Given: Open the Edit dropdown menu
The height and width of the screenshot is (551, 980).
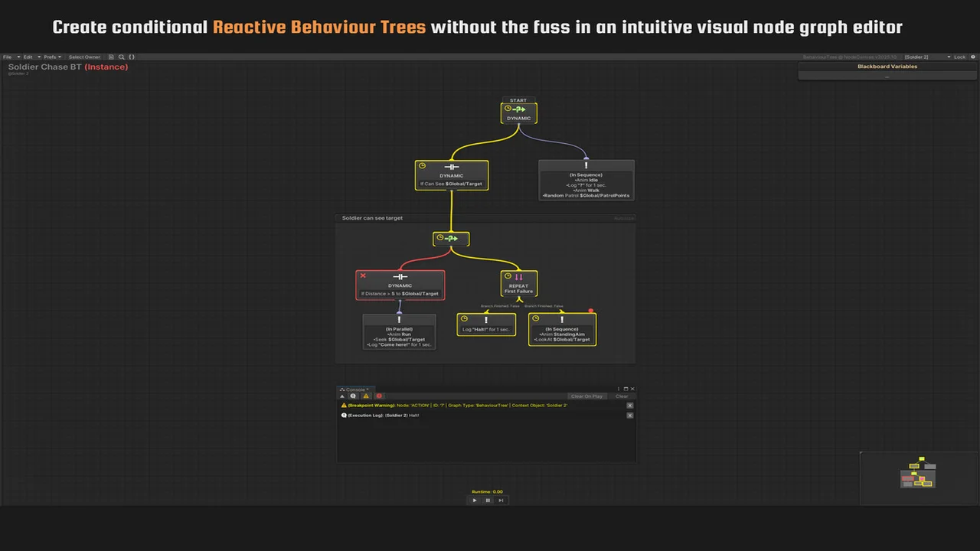Looking at the screenshot, I should click(29, 57).
